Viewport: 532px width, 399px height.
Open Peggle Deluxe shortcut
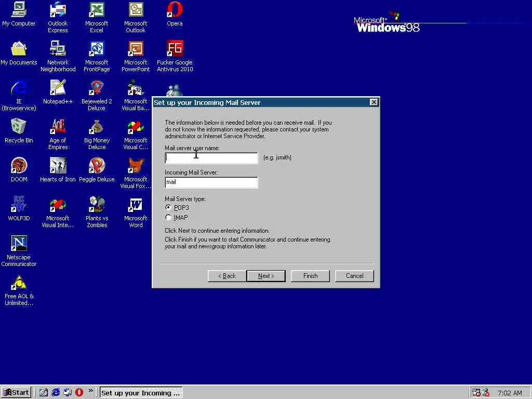(97, 170)
